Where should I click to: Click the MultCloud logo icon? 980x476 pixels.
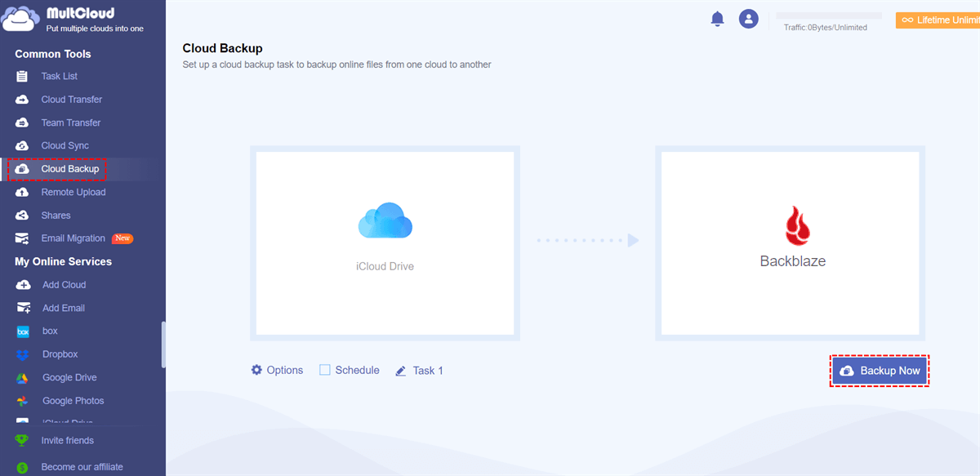[x=20, y=19]
